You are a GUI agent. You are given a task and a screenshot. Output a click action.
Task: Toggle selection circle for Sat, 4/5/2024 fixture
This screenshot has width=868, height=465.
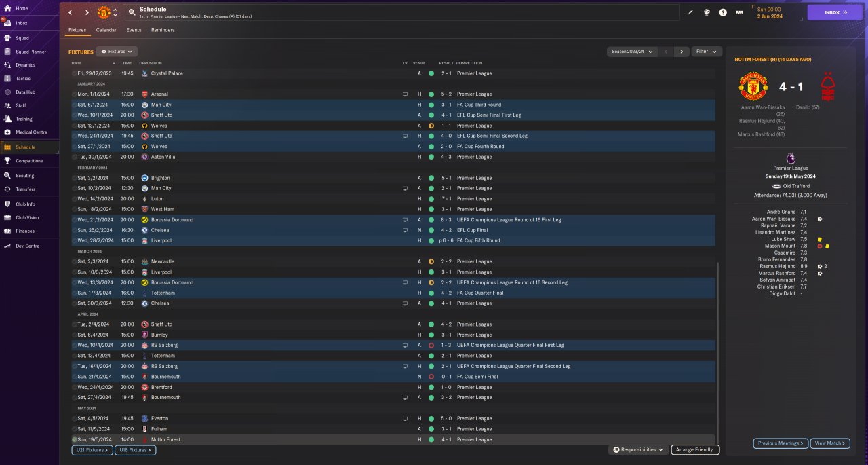click(x=74, y=418)
